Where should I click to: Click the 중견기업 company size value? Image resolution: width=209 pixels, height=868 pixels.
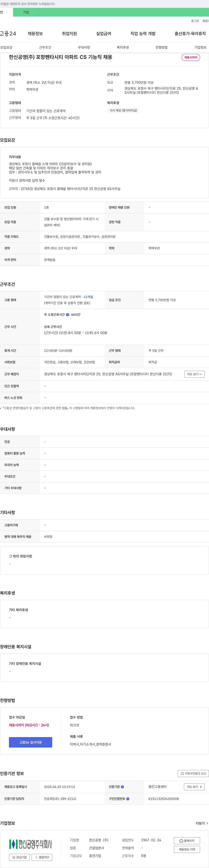[x=95, y=856]
